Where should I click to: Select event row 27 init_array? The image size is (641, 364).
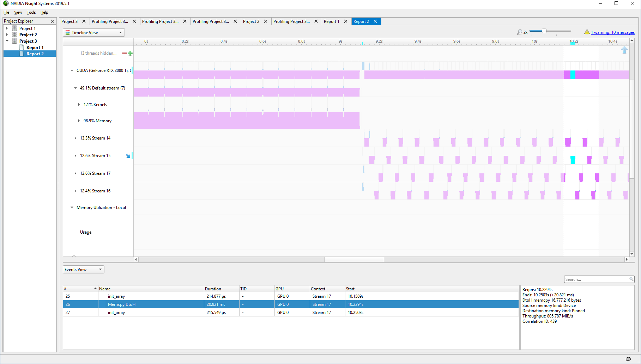coord(291,313)
